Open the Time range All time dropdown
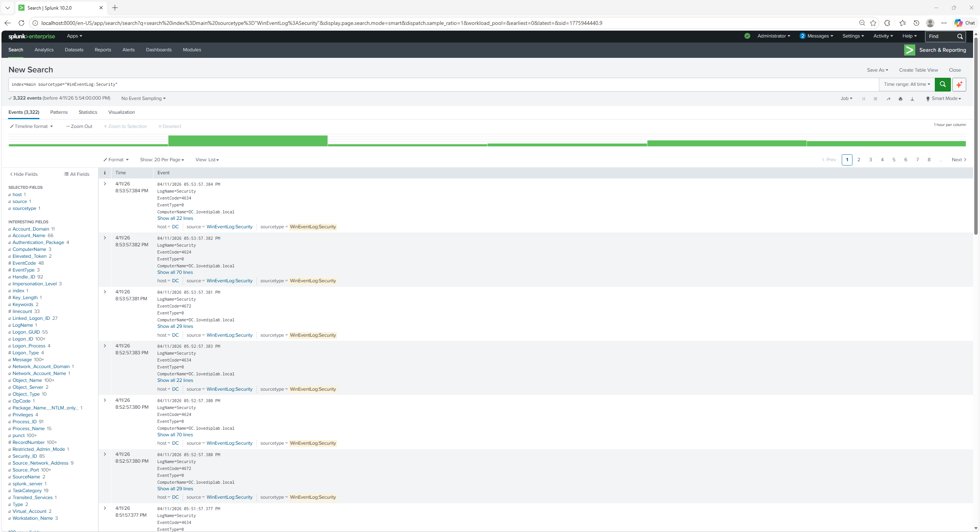The height and width of the screenshot is (532, 980). coord(906,84)
